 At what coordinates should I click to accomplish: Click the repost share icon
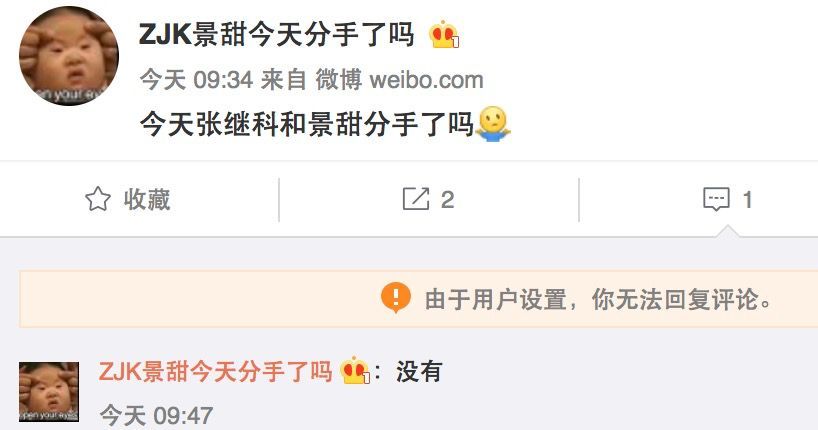point(416,199)
